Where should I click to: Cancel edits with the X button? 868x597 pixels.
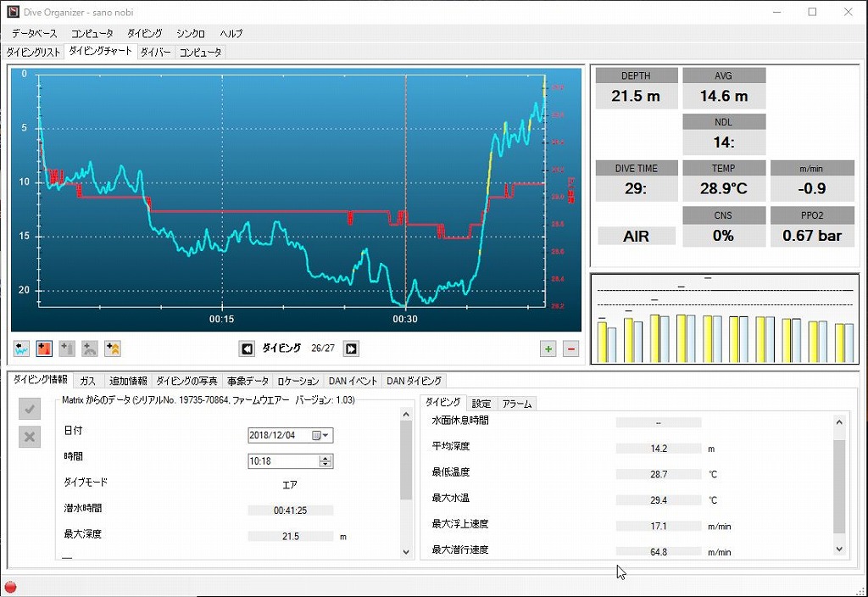point(30,437)
